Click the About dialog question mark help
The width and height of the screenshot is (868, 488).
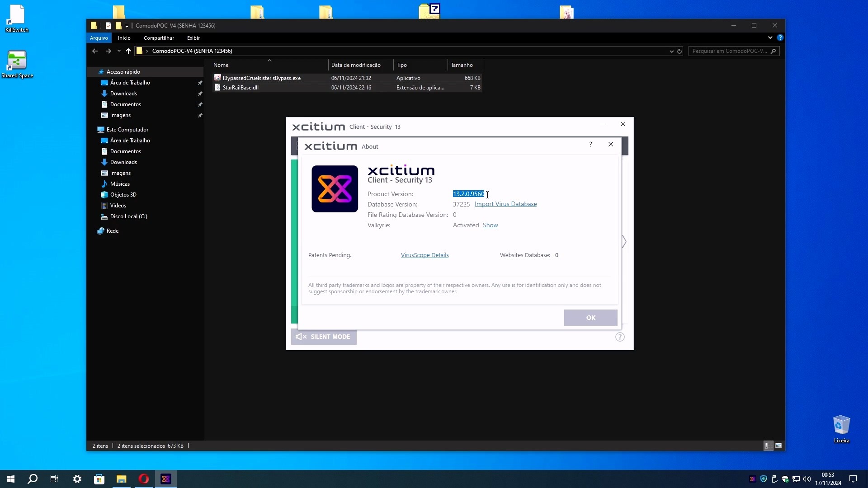(590, 144)
